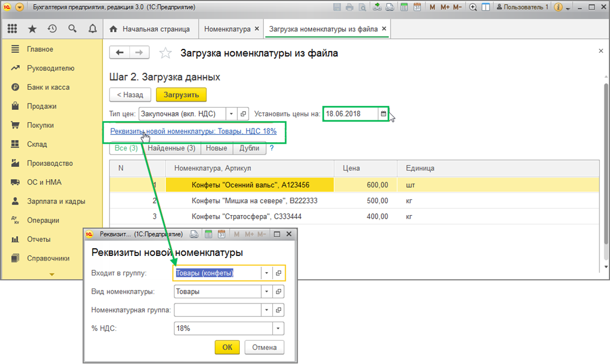The image size is (610, 364).
Task: Click the < Назад button
Action: tap(130, 94)
